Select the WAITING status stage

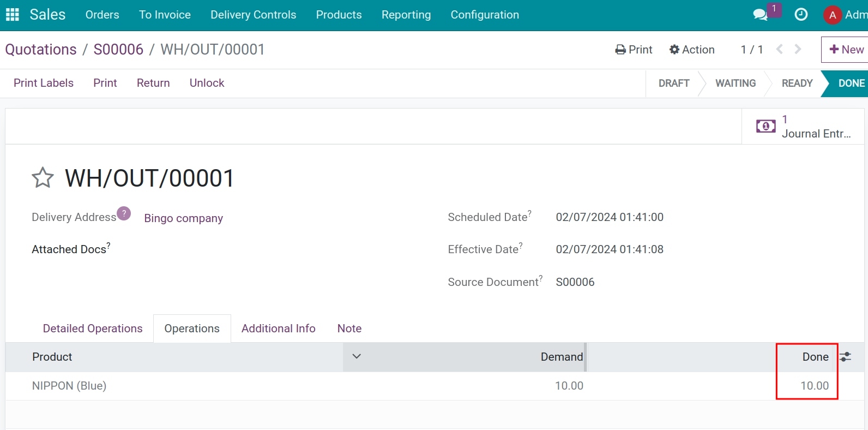[x=736, y=83]
